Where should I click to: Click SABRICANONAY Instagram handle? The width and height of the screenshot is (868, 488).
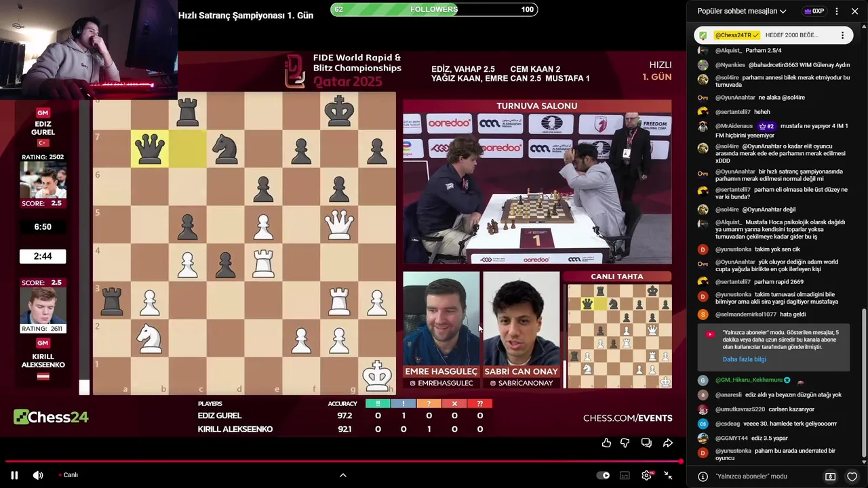click(x=521, y=384)
